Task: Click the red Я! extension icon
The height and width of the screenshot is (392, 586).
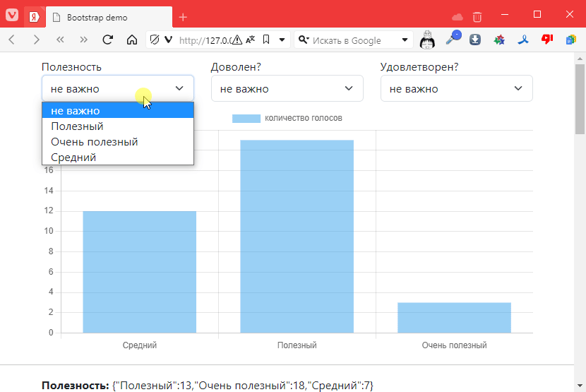Action: tap(547, 40)
